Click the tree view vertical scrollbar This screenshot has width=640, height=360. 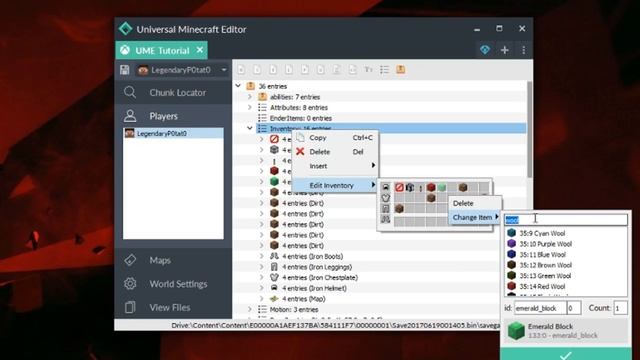pos(529,129)
